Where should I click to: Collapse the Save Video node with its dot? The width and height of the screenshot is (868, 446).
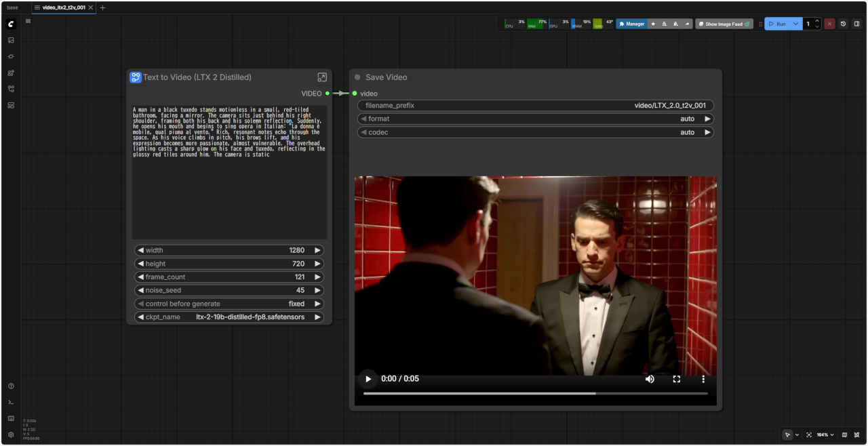357,77
